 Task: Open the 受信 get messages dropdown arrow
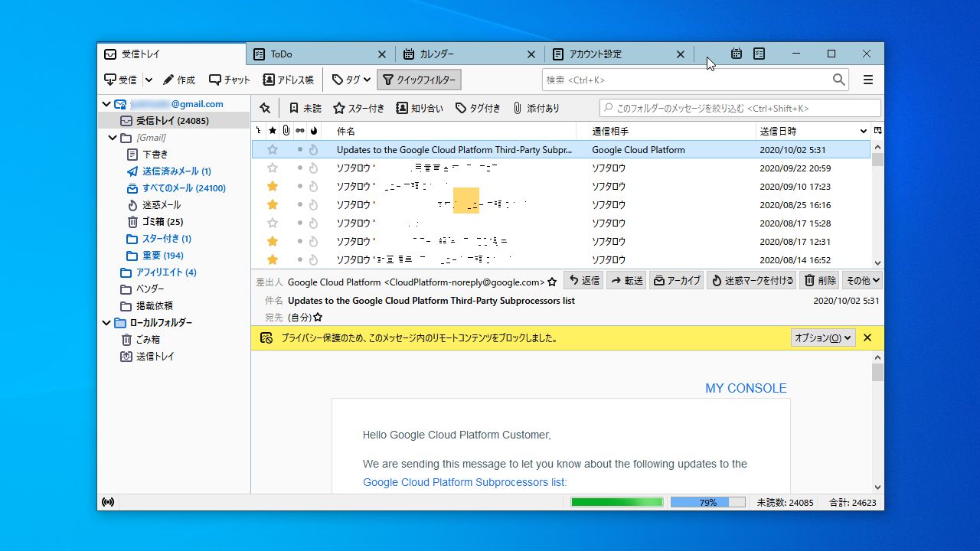(149, 80)
